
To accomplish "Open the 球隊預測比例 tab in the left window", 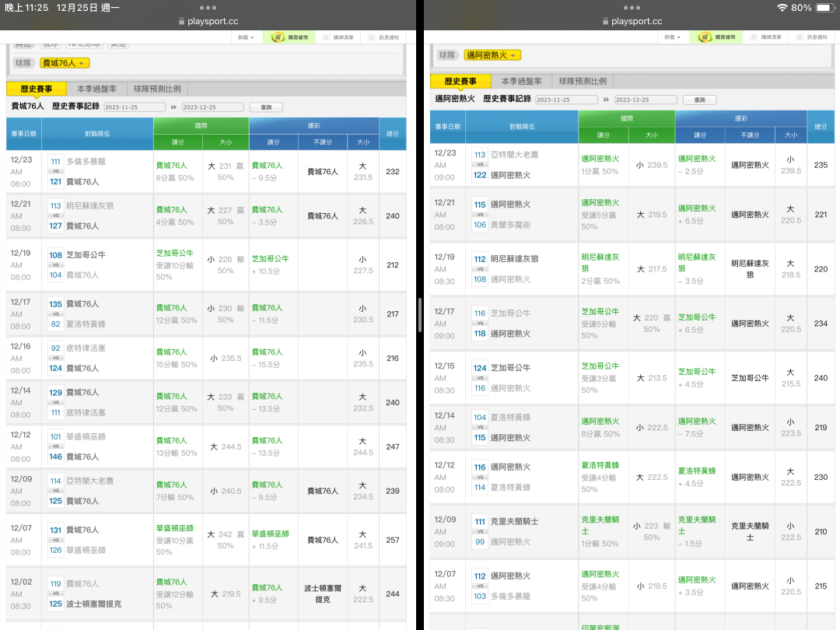I will pyautogui.click(x=157, y=89).
